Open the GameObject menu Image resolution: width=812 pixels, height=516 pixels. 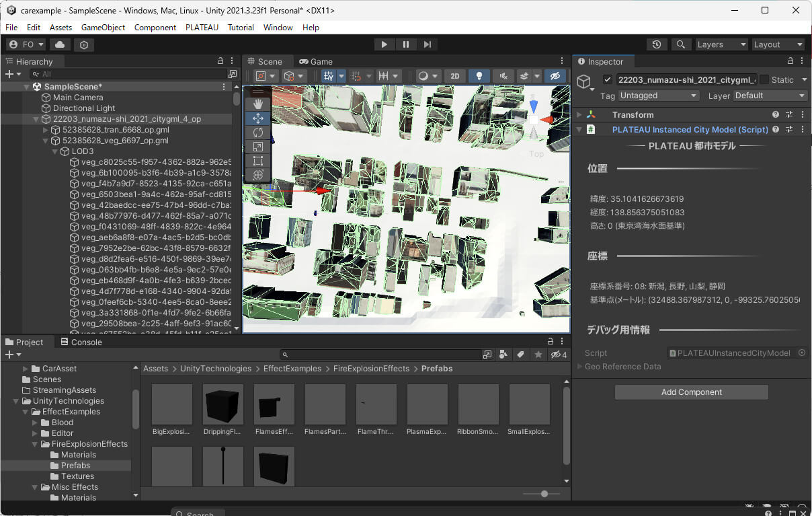pos(104,28)
